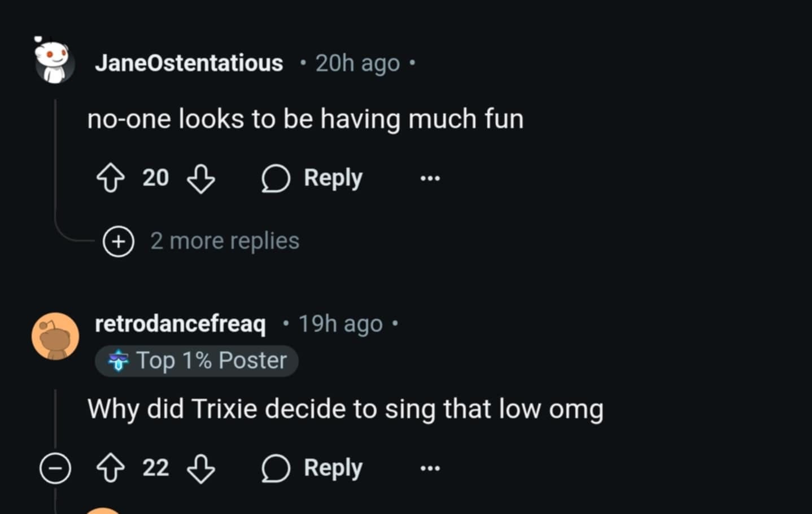Image resolution: width=812 pixels, height=514 pixels.
Task: Expand 2 more replies plus icon
Action: pyautogui.click(x=118, y=241)
